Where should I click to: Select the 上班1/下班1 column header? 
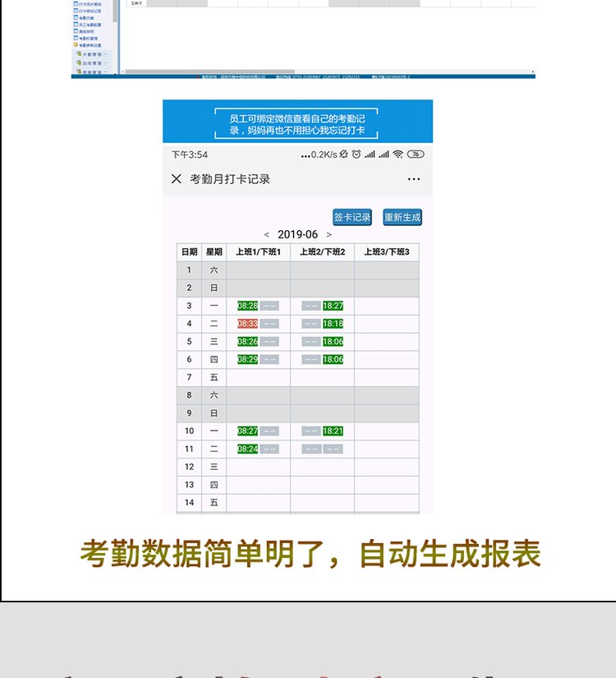(x=258, y=252)
